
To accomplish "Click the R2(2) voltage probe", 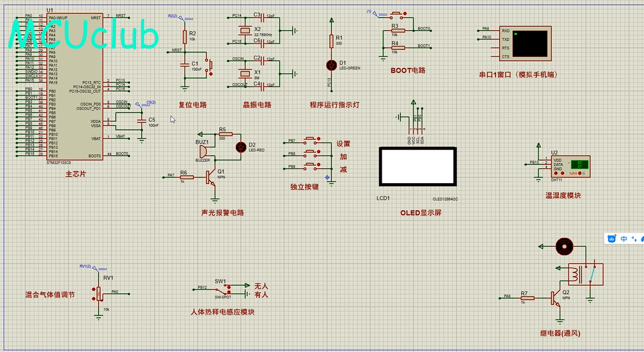I will (181, 18).
